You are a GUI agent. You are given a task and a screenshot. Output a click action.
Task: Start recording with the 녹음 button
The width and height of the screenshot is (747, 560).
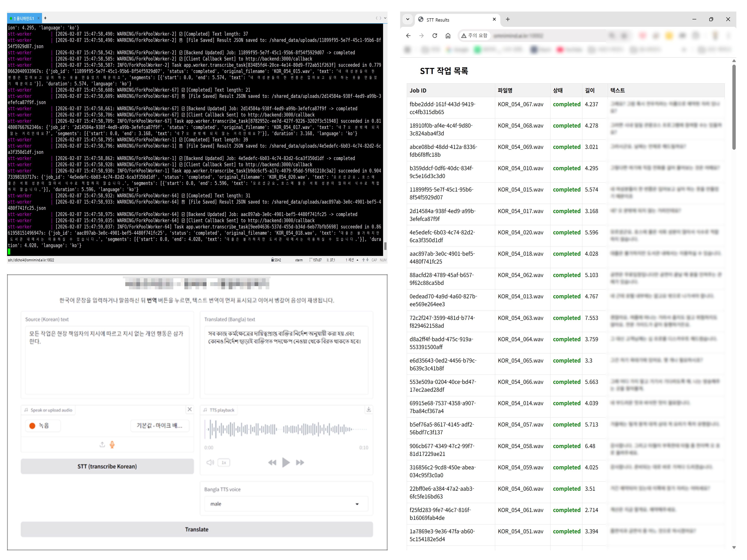43,426
